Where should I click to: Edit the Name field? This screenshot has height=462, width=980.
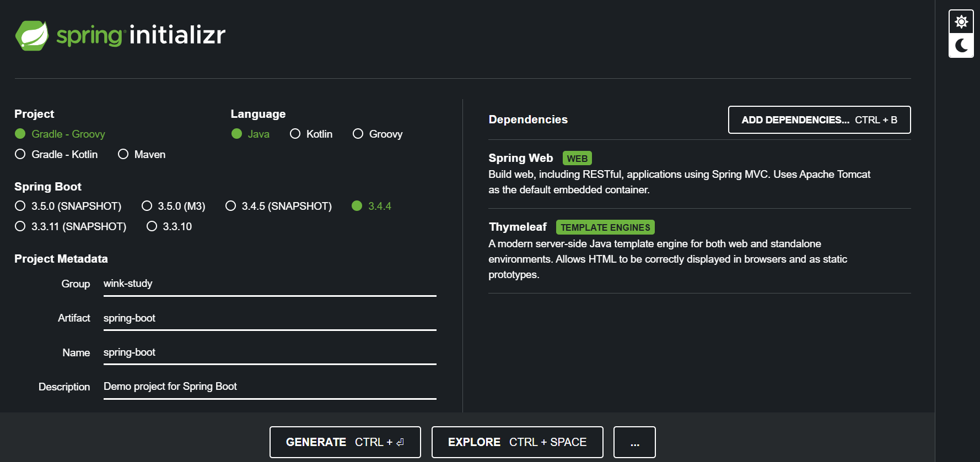pyautogui.click(x=270, y=352)
